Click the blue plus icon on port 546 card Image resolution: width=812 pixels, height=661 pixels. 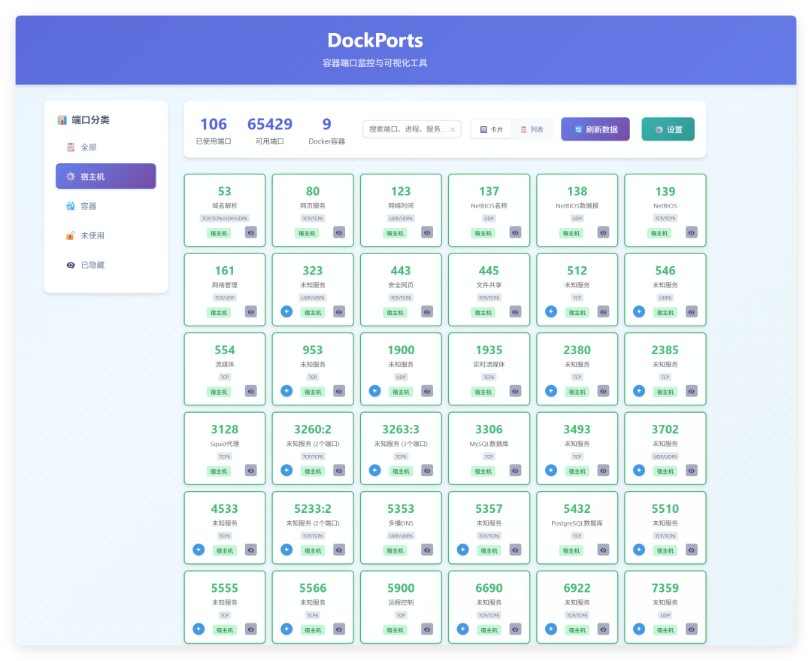[x=639, y=312]
